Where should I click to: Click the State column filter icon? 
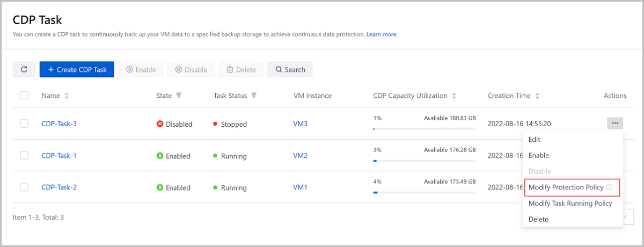coord(179,96)
